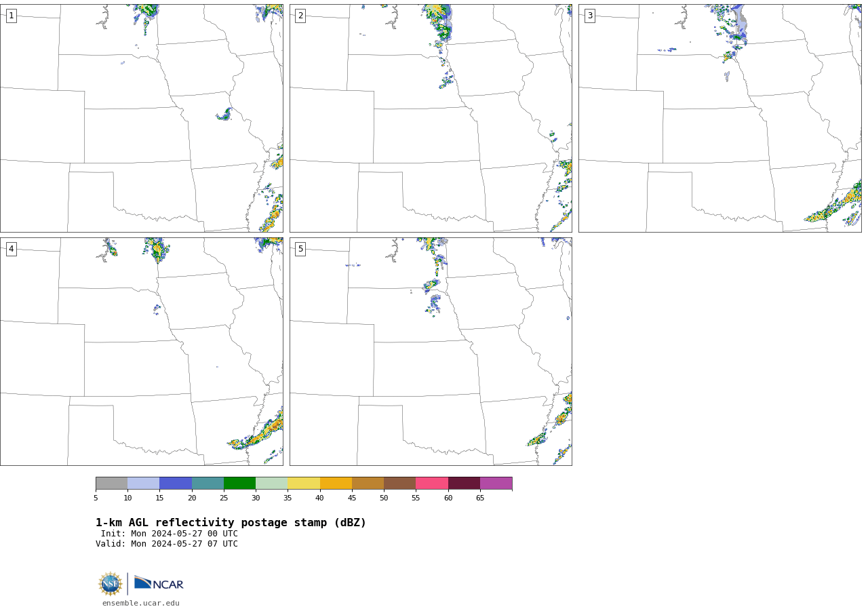Click the colorbar tick label 60

(448, 498)
